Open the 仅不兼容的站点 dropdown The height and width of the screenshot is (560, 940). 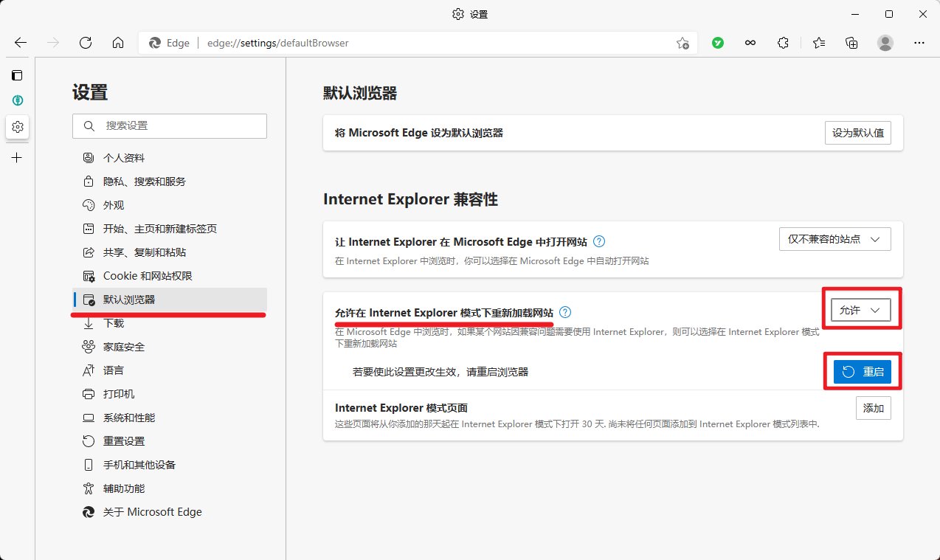(x=834, y=238)
